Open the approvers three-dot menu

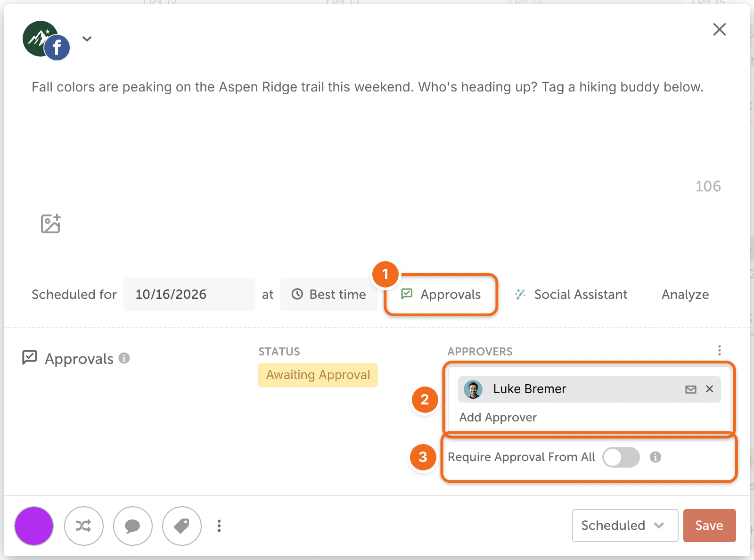coord(719,350)
